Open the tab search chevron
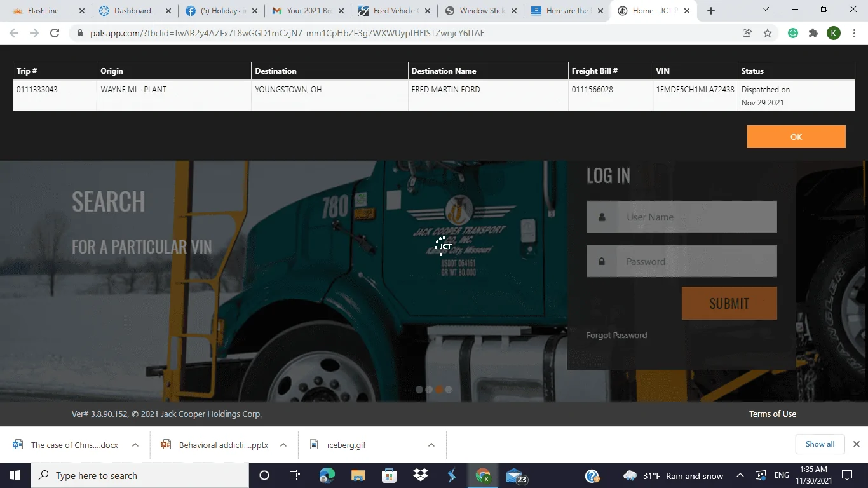This screenshot has height=488, width=868. coord(766,10)
